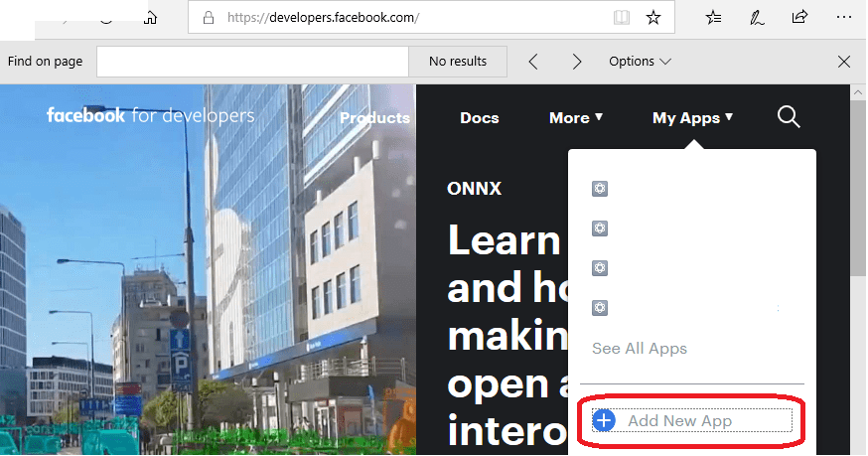This screenshot has width=868, height=456.
Task: Go to the next find result
Action: point(576,62)
